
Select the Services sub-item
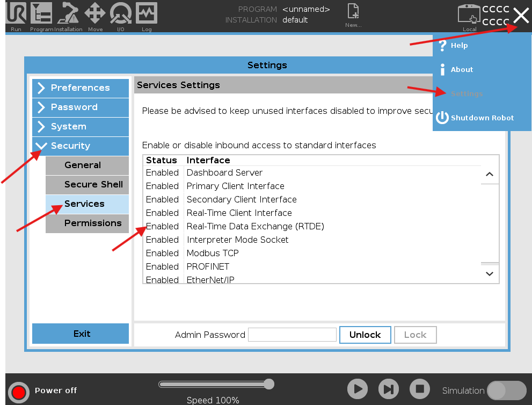(x=87, y=204)
